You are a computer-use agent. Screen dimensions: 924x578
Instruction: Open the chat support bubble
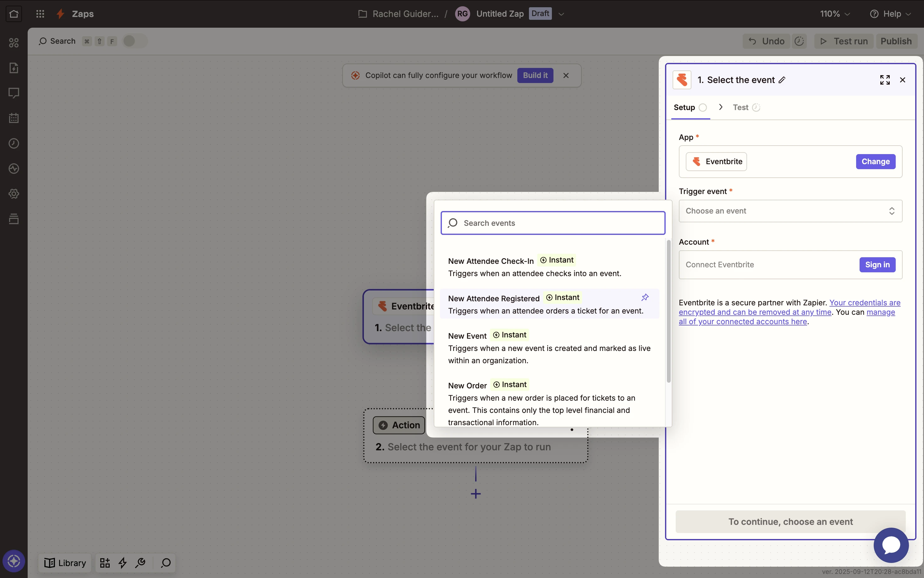tap(891, 545)
